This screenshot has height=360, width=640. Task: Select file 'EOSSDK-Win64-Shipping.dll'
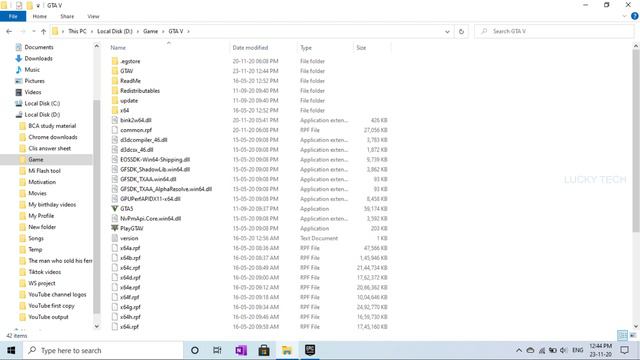coord(155,160)
